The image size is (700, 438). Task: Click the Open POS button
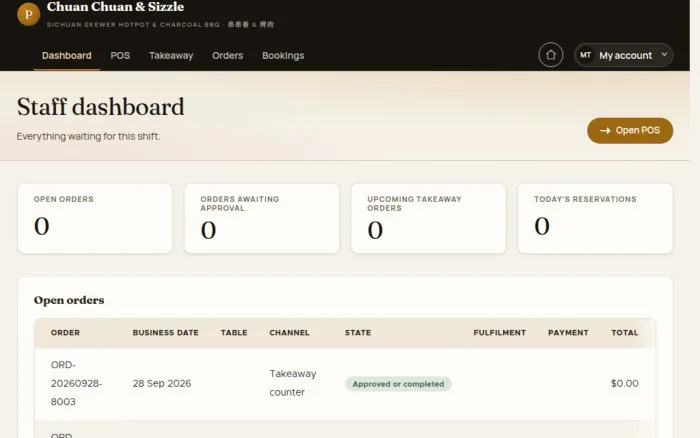(x=630, y=130)
